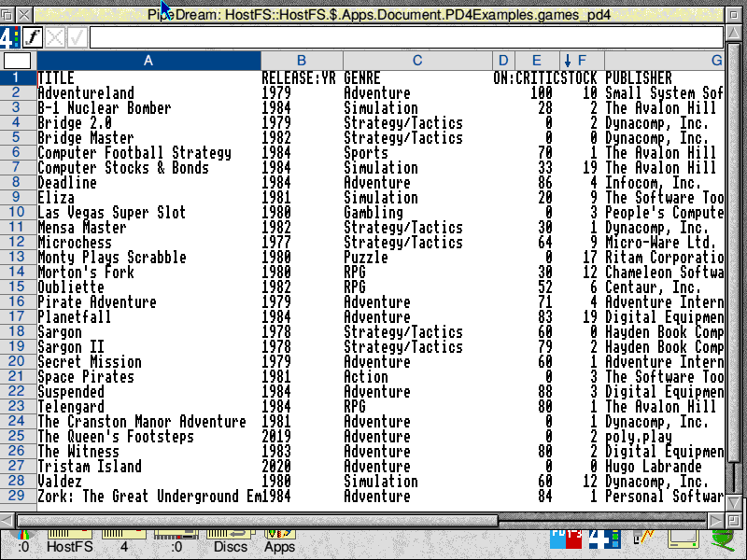Image resolution: width=747 pixels, height=560 pixels.
Task: Click the horizontal scrollbar's right arrow
Action: (x=715, y=520)
